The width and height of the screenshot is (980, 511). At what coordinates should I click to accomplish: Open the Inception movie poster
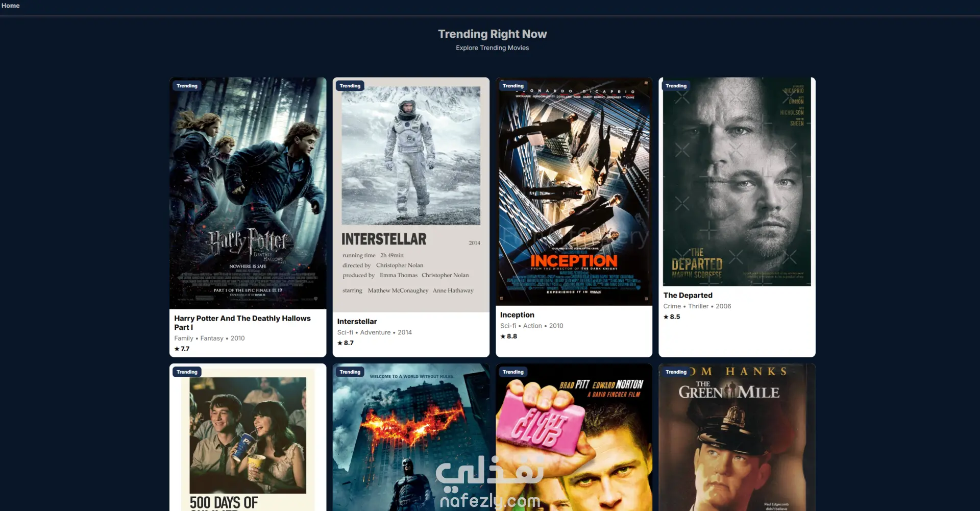pyautogui.click(x=574, y=191)
